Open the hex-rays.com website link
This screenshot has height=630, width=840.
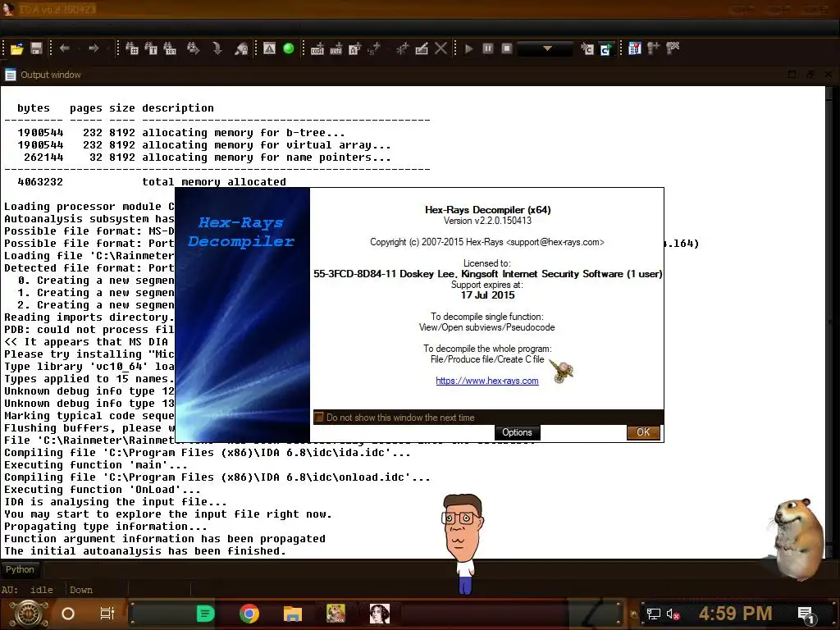click(487, 381)
